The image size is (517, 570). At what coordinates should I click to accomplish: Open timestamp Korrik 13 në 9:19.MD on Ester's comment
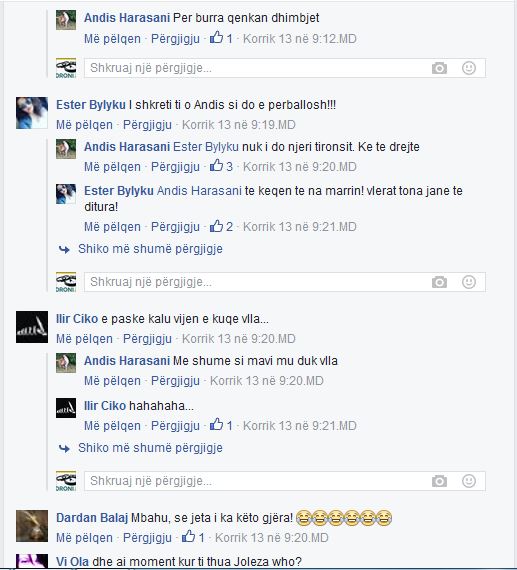[x=239, y=125]
